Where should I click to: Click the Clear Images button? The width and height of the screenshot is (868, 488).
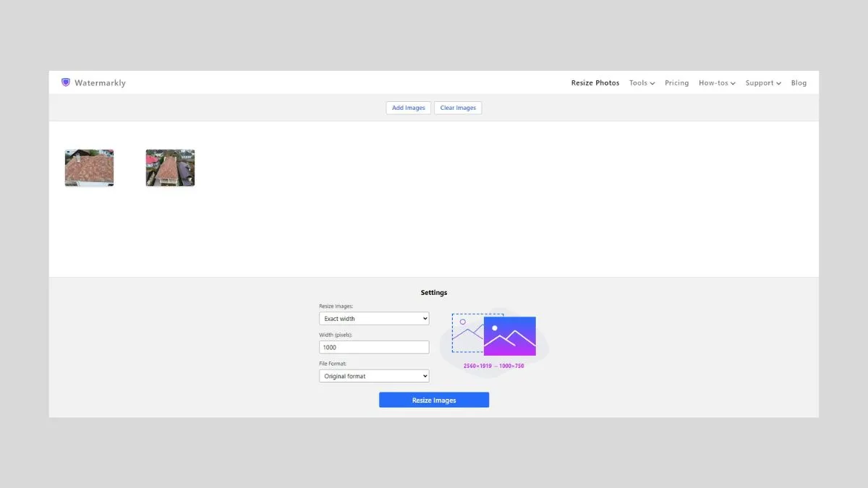tap(458, 107)
